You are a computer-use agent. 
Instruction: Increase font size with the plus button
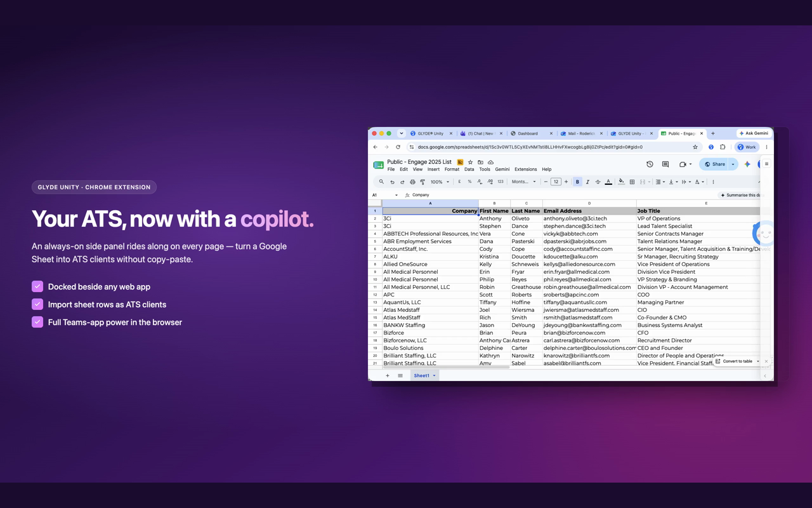566,182
